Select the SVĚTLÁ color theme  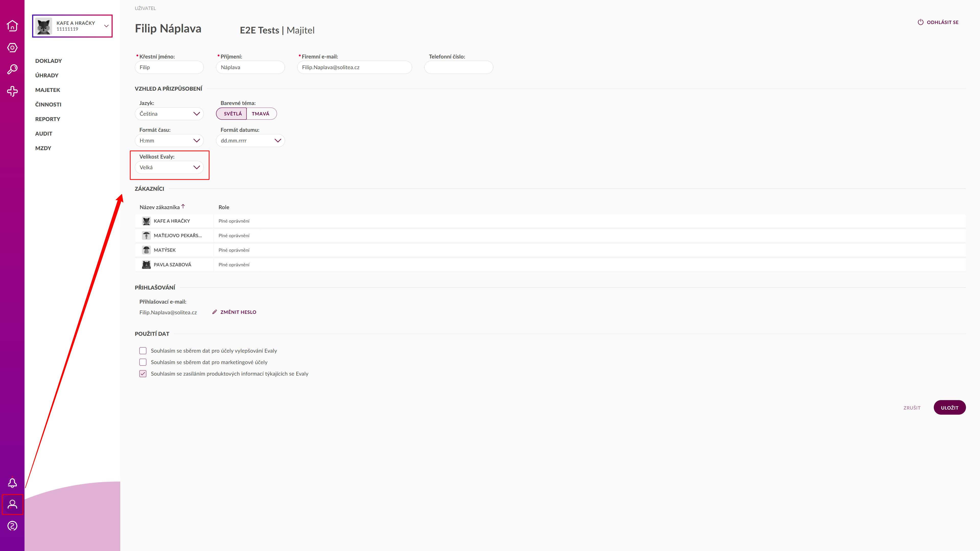[232, 113]
